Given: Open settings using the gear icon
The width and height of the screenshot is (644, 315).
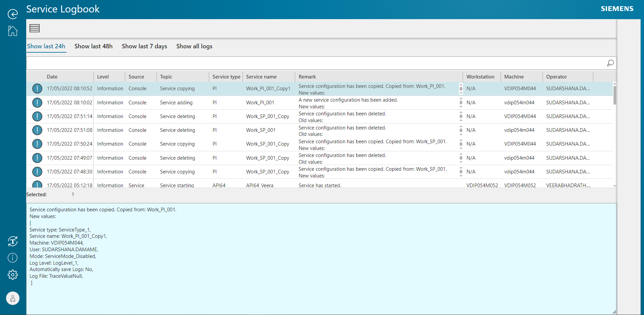Looking at the screenshot, I should click(x=12, y=274).
